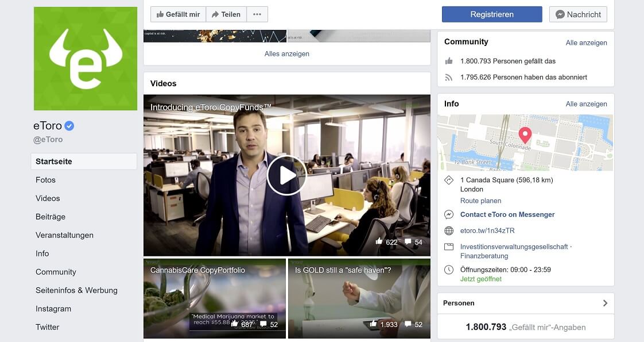The image size is (644, 342).
Task: Click the like icon showing 1.933 on GOLD video
Action: point(373,324)
